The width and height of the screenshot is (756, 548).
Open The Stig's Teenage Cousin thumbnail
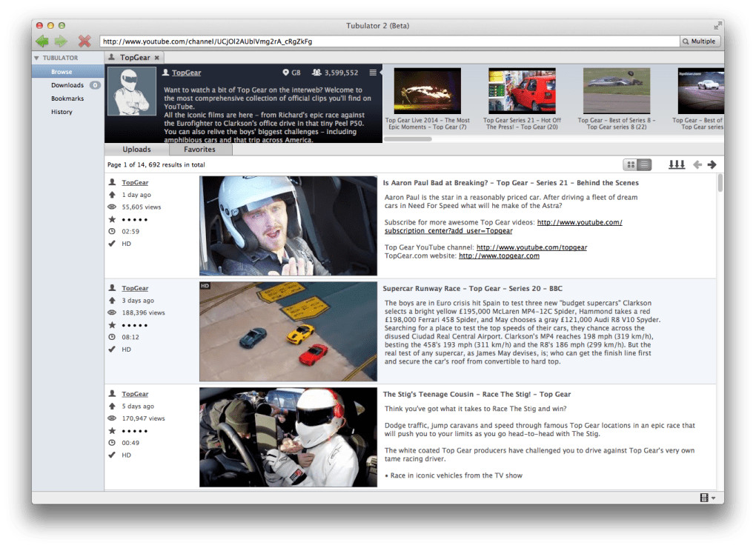click(288, 437)
